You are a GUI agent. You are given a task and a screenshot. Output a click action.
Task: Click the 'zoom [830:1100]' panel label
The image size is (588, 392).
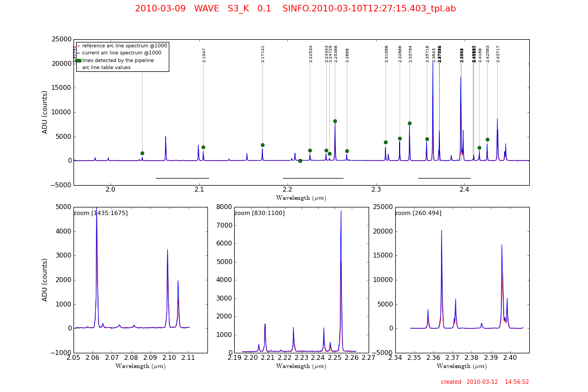tap(259, 213)
